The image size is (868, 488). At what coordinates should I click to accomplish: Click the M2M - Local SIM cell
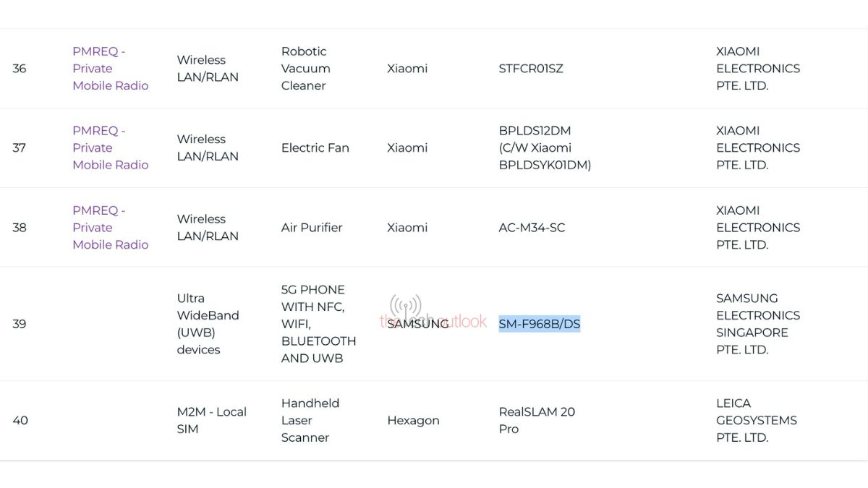211,420
